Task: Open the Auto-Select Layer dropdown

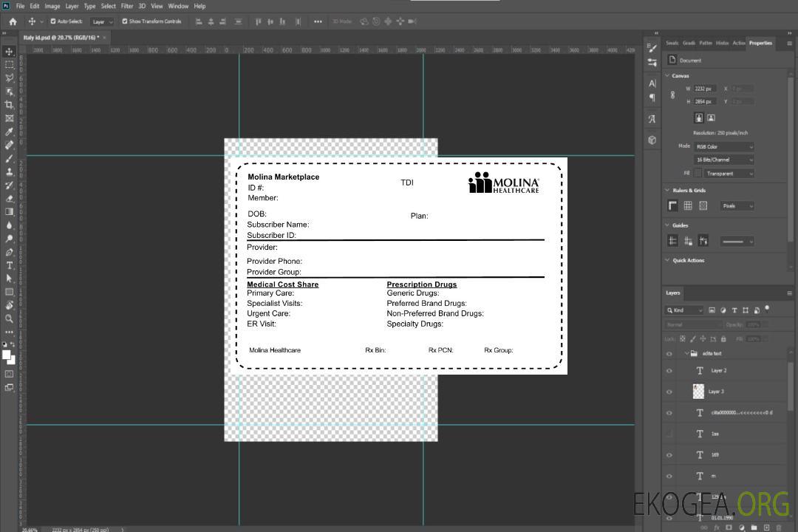Action: click(x=102, y=21)
